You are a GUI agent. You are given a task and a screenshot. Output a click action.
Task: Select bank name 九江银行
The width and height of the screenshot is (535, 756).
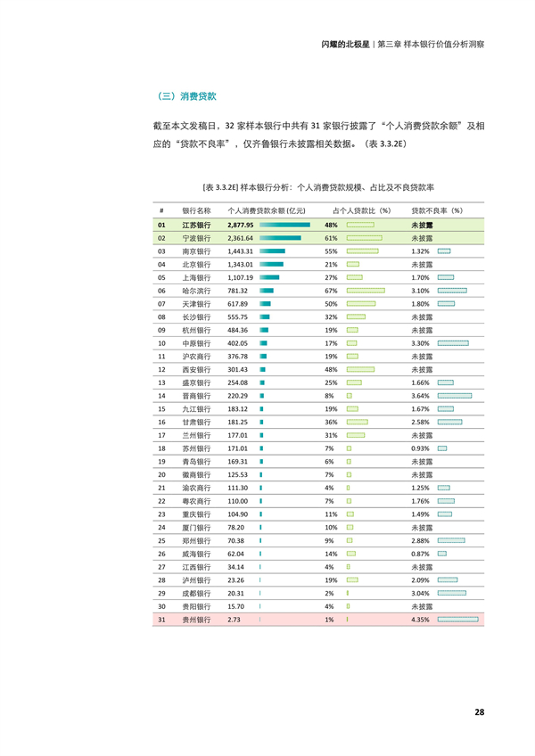(x=196, y=409)
